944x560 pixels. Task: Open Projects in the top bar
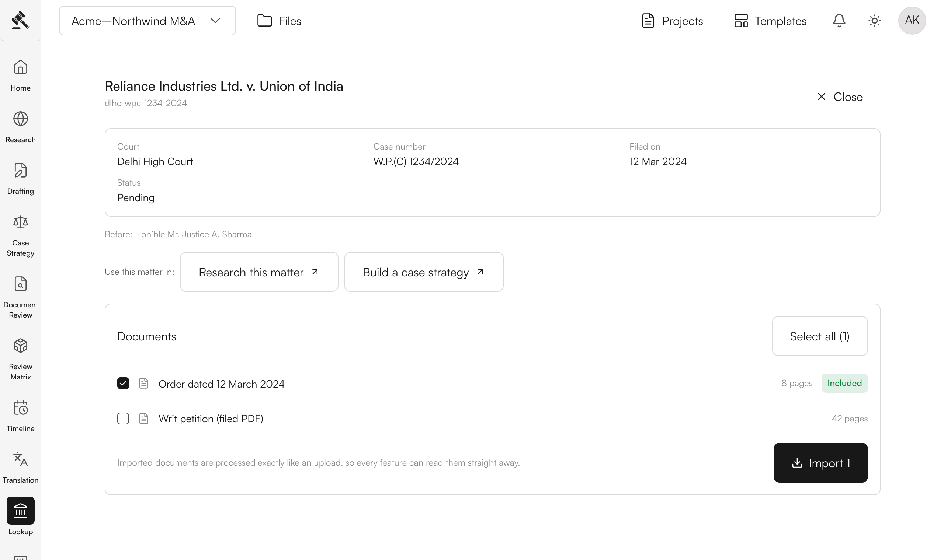pyautogui.click(x=672, y=21)
